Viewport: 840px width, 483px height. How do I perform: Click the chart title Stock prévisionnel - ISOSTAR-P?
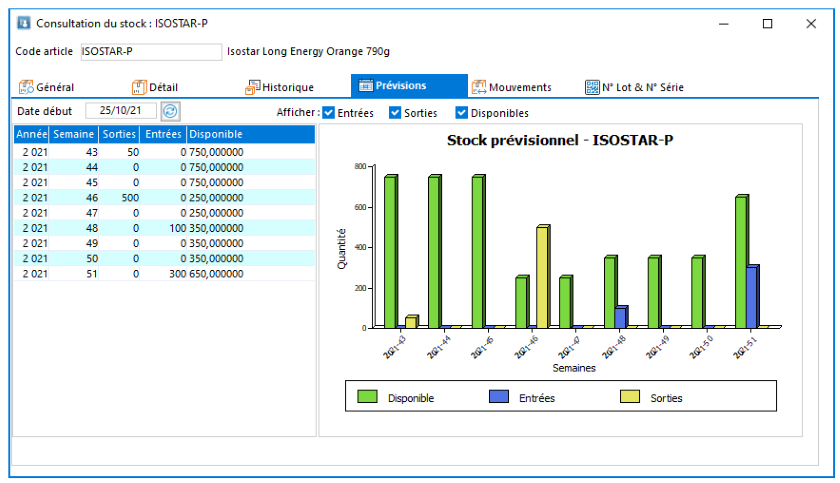[x=560, y=140]
